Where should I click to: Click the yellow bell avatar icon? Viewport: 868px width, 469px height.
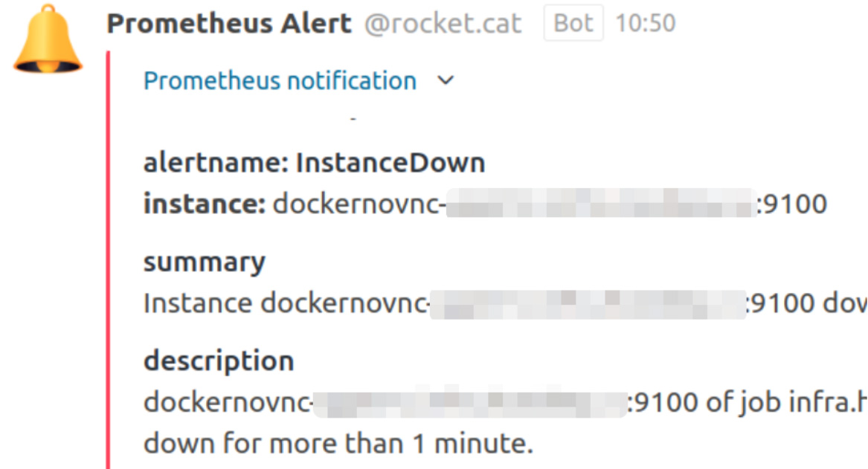48,40
